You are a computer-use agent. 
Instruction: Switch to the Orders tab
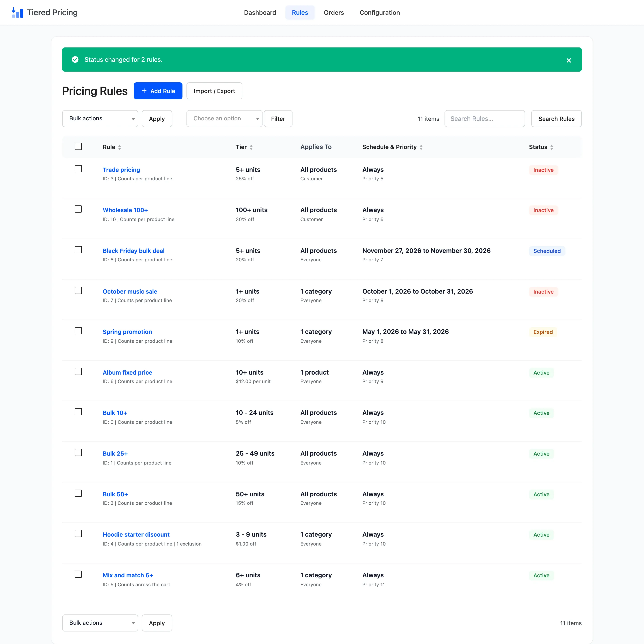pos(334,13)
